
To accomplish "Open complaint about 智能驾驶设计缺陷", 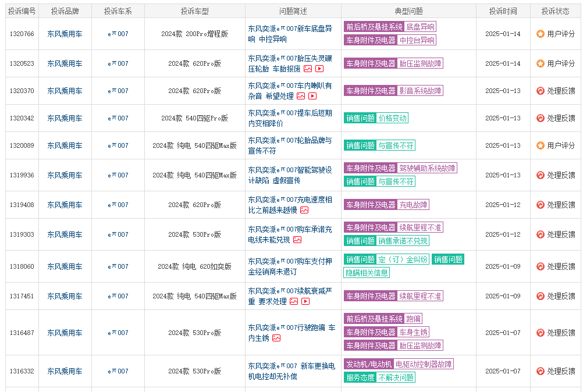I will click(290, 175).
